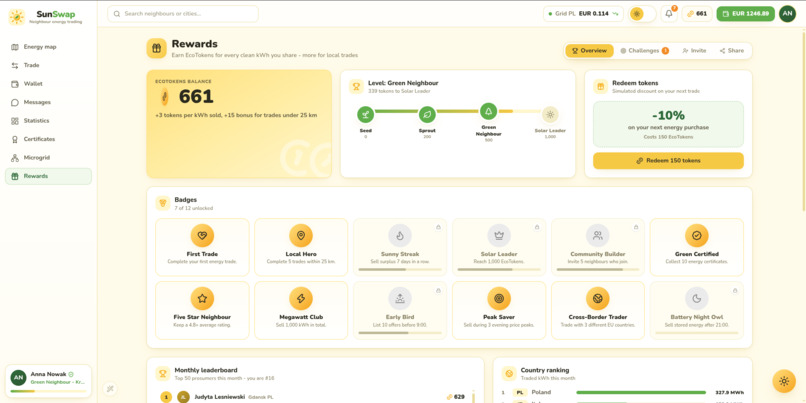
Task: Select the Sprout level marker
Action: pyautogui.click(x=427, y=114)
